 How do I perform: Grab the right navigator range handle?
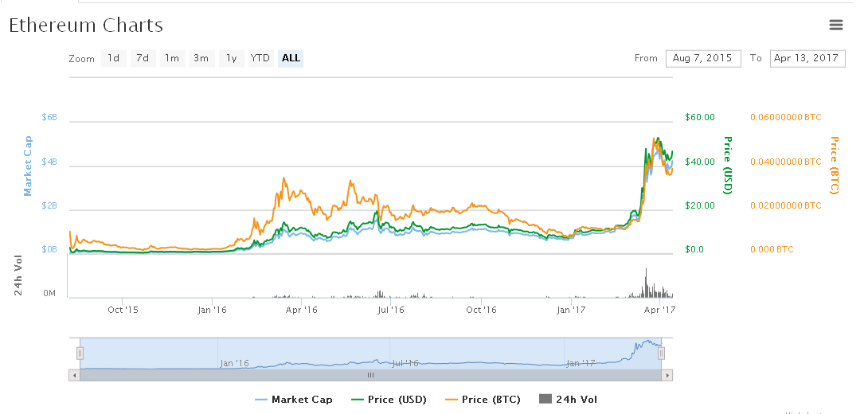point(661,353)
